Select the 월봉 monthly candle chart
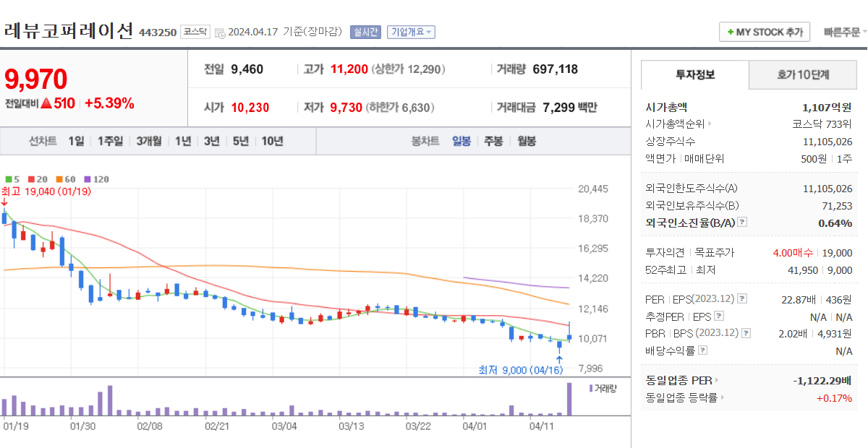 [x=526, y=141]
